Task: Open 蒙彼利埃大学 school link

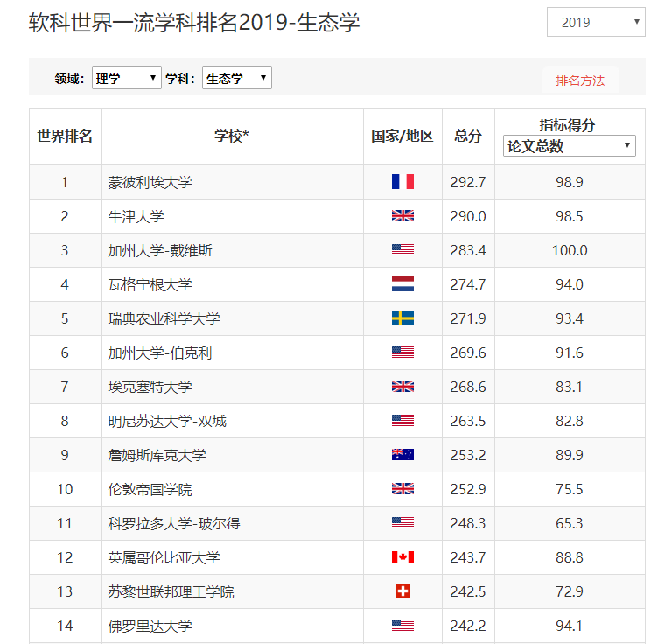Action: click(150, 182)
